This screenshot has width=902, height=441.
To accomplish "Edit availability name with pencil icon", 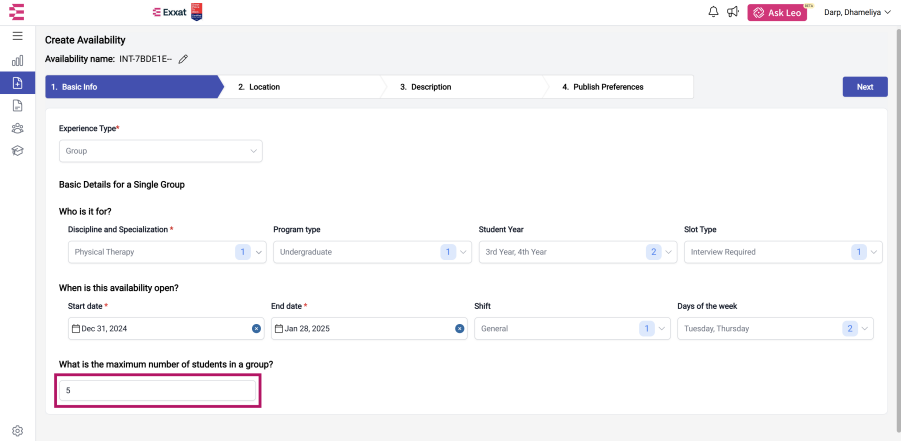I will [x=183, y=59].
